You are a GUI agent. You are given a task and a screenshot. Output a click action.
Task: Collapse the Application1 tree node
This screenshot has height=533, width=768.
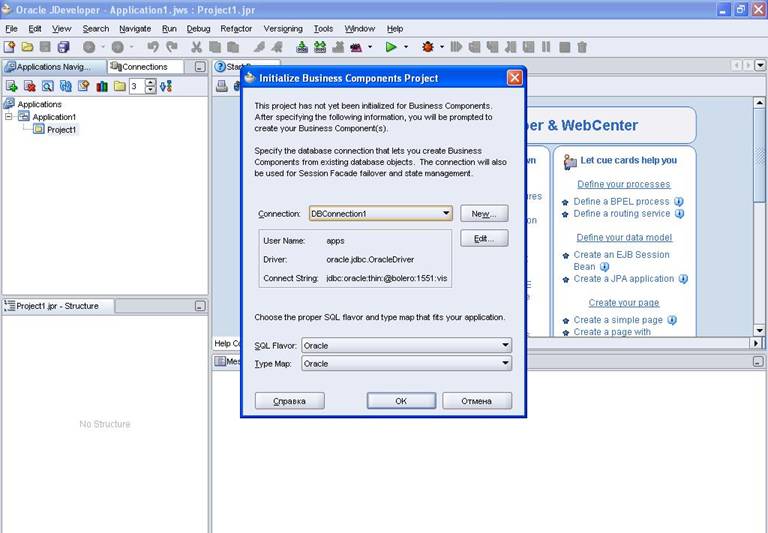[x=8, y=117]
